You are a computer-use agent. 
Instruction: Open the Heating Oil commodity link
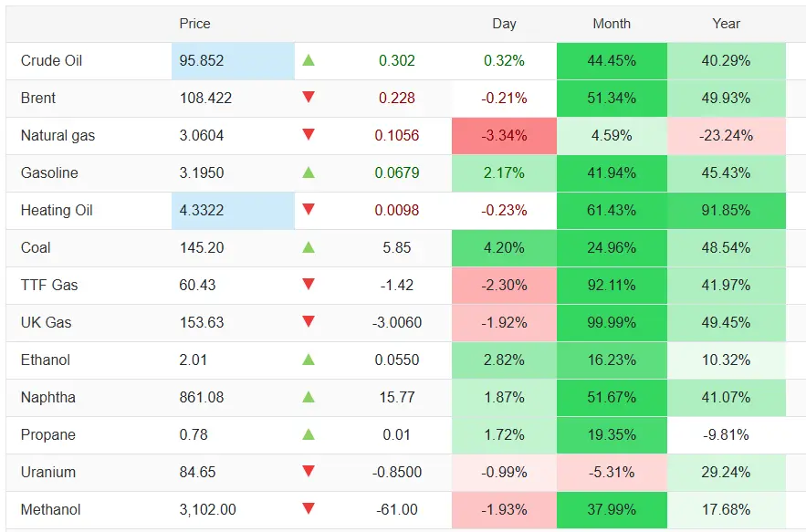[57, 211]
